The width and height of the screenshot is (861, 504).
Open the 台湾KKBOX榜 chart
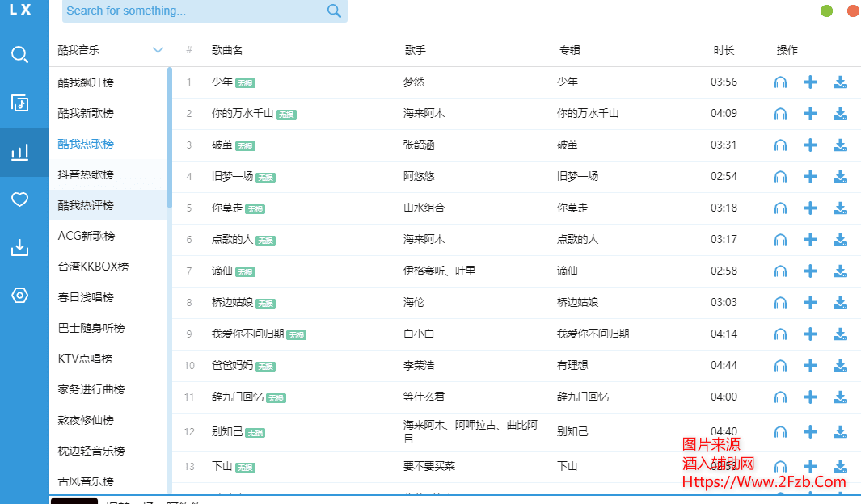93,267
